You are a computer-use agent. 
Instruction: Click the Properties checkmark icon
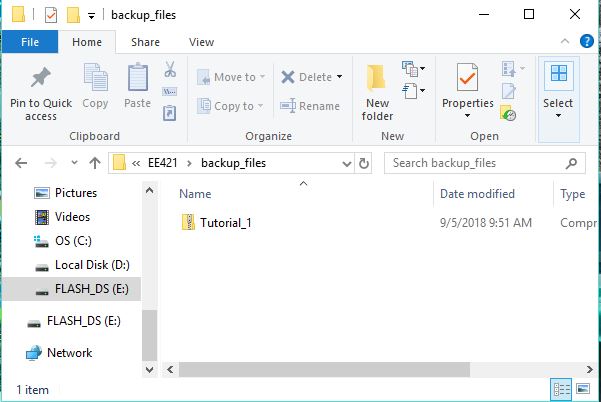tap(467, 77)
